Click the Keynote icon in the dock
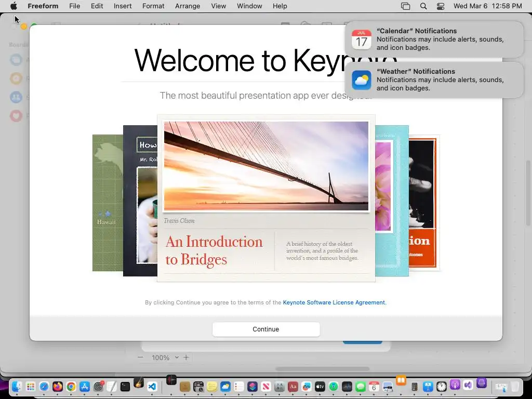Image resolution: width=532 pixels, height=399 pixels. point(428,387)
